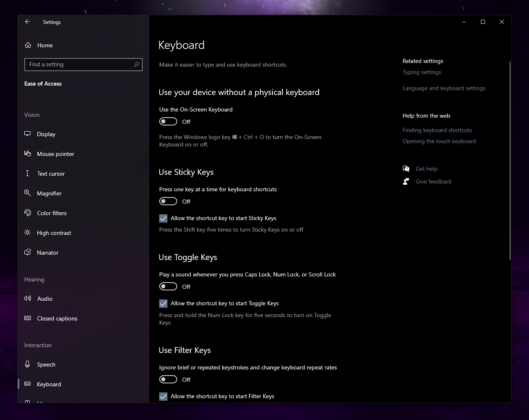Open Language and keyboard settings link
The height and width of the screenshot is (420, 529).
[x=444, y=88]
